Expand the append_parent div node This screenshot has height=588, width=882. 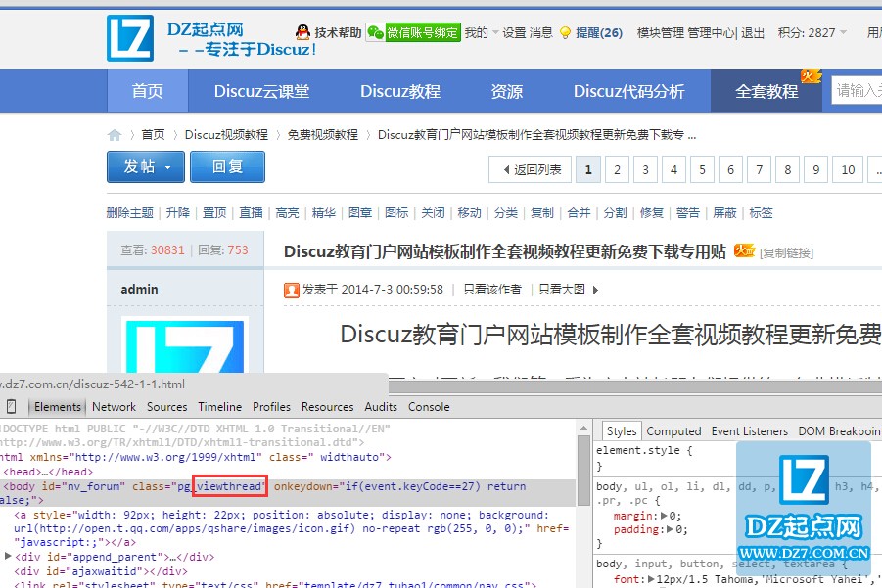point(8,557)
